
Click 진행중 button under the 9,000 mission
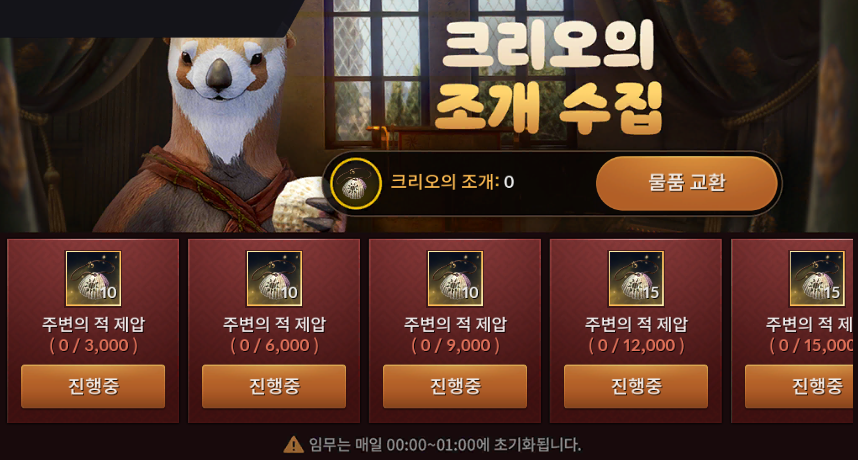[x=455, y=386]
